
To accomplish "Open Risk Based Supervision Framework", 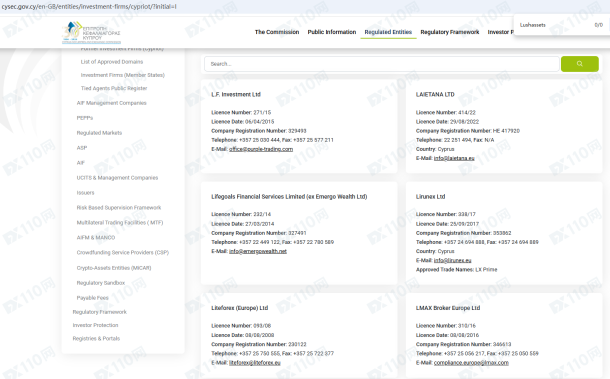I will [x=119, y=208].
